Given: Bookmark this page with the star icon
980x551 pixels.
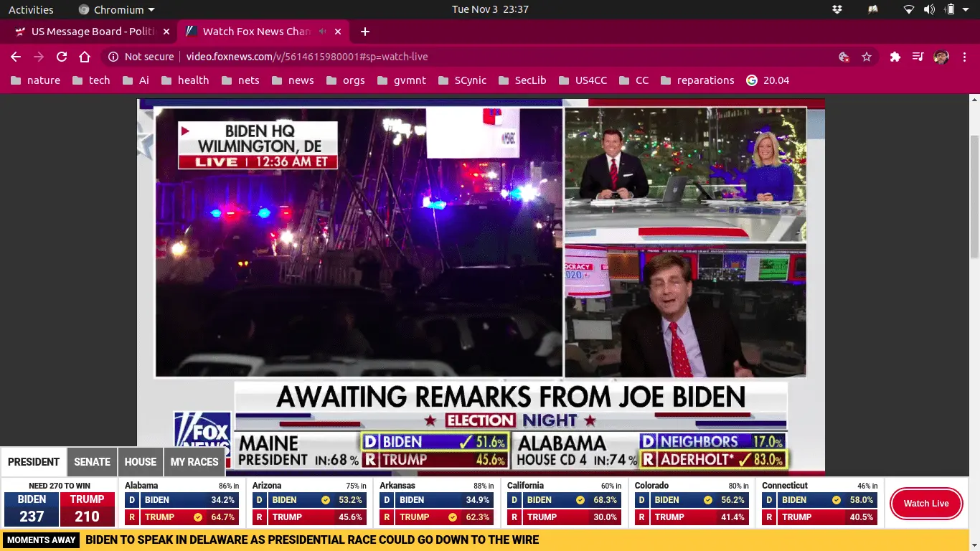Looking at the screenshot, I should point(867,56).
